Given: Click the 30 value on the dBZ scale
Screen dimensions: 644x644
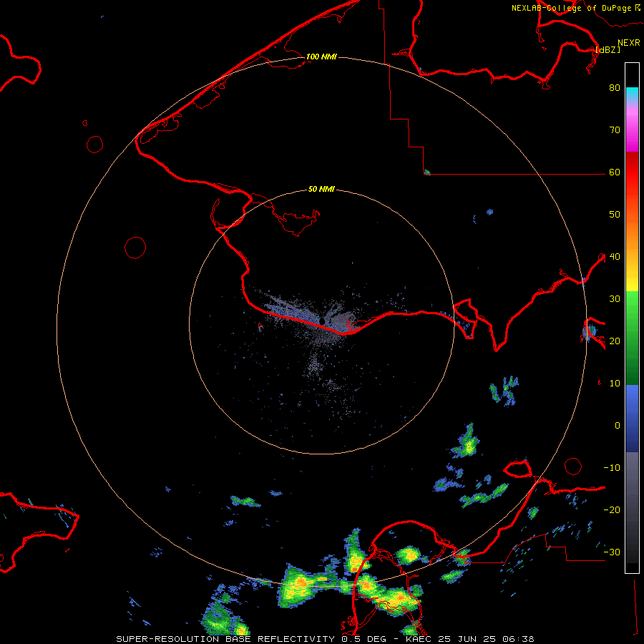Looking at the screenshot, I should point(615,298).
